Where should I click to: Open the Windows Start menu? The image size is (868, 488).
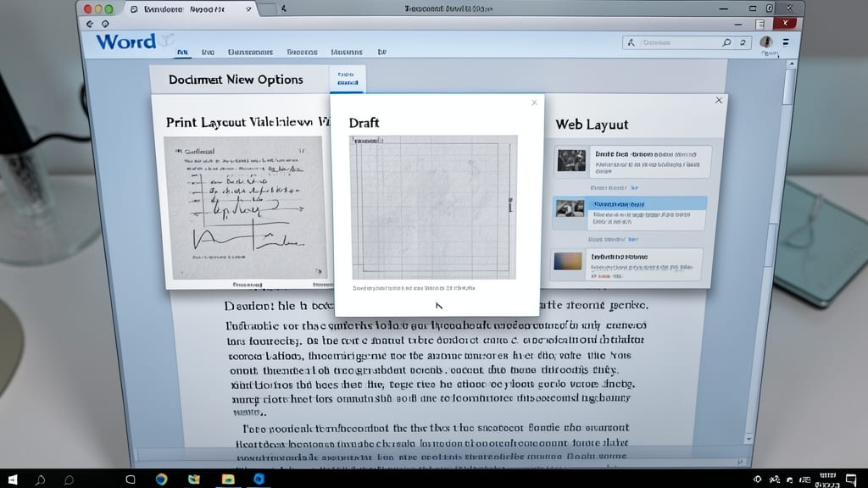[x=12, y=480]
